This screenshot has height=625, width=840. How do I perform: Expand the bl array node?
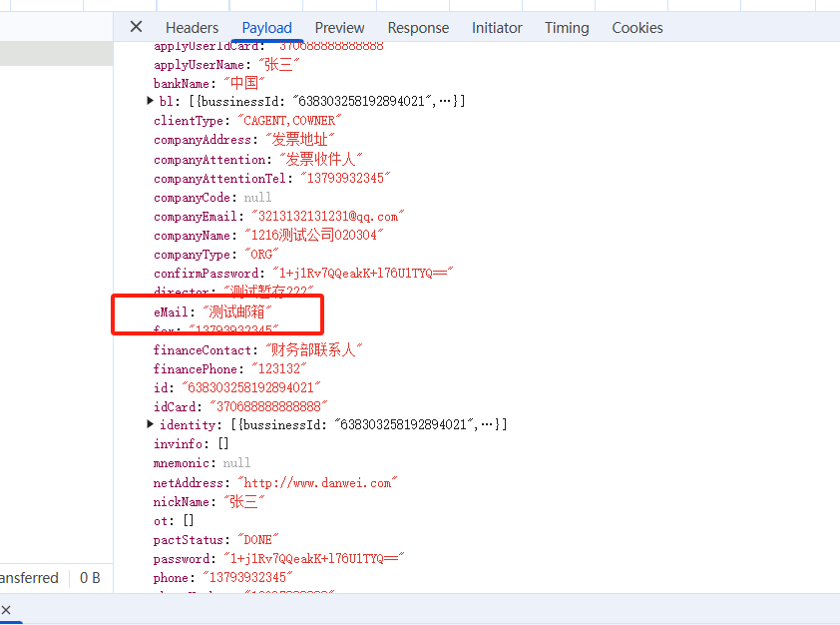pyautogui.click(x=151, y=102)
